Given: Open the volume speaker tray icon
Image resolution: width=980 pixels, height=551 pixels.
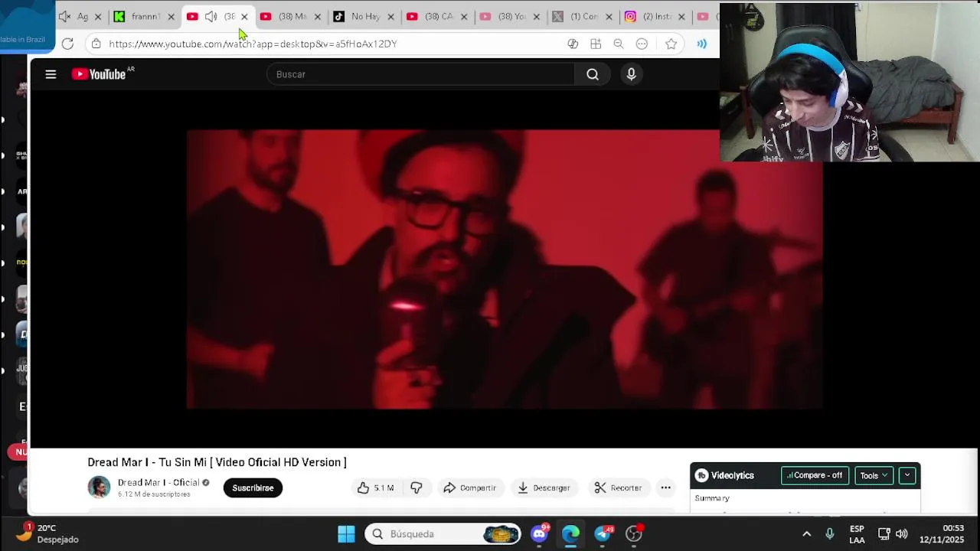Looking at the screenshot, I should 901,534.
